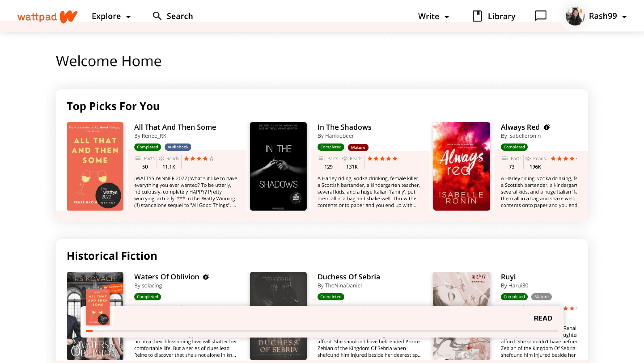Click the Audiobook tag badge

[x=178, y=147]
